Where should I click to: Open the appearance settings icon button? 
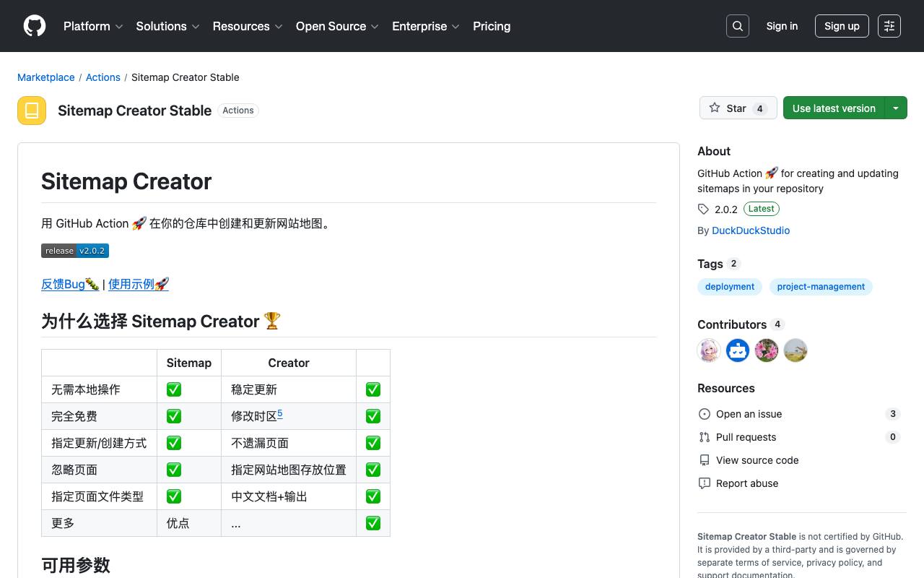click(x=889, y=26)
